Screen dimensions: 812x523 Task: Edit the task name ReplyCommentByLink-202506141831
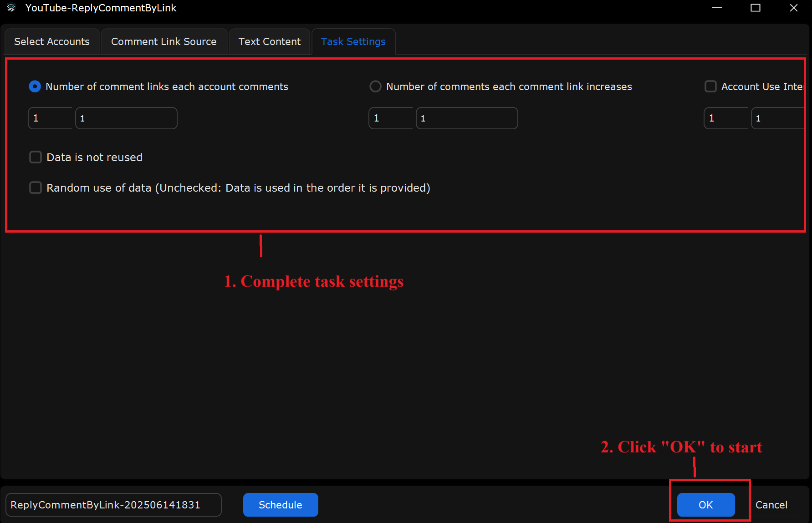pyautogui.click(x=113, y=505)
